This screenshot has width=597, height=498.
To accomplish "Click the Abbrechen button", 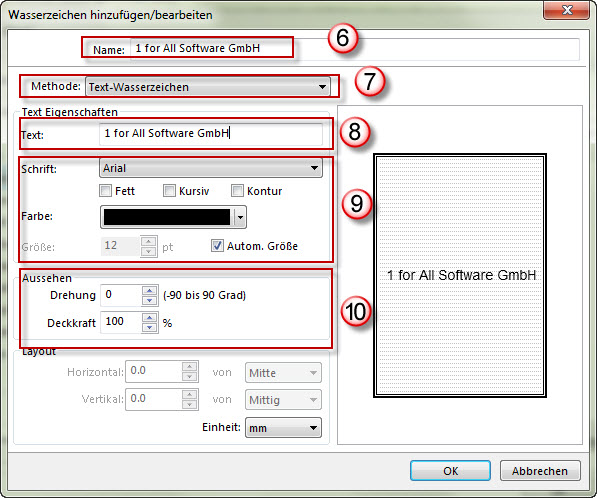I will pos(540,471).
